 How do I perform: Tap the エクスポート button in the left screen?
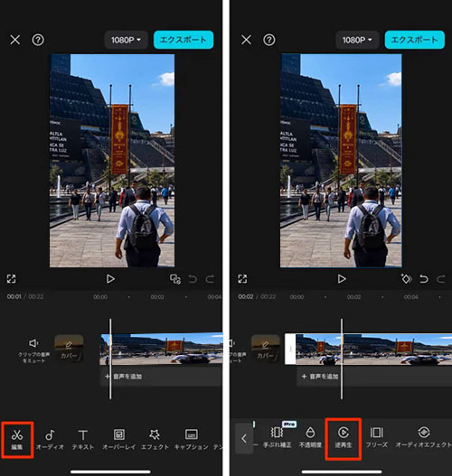(x=184, y=40)
